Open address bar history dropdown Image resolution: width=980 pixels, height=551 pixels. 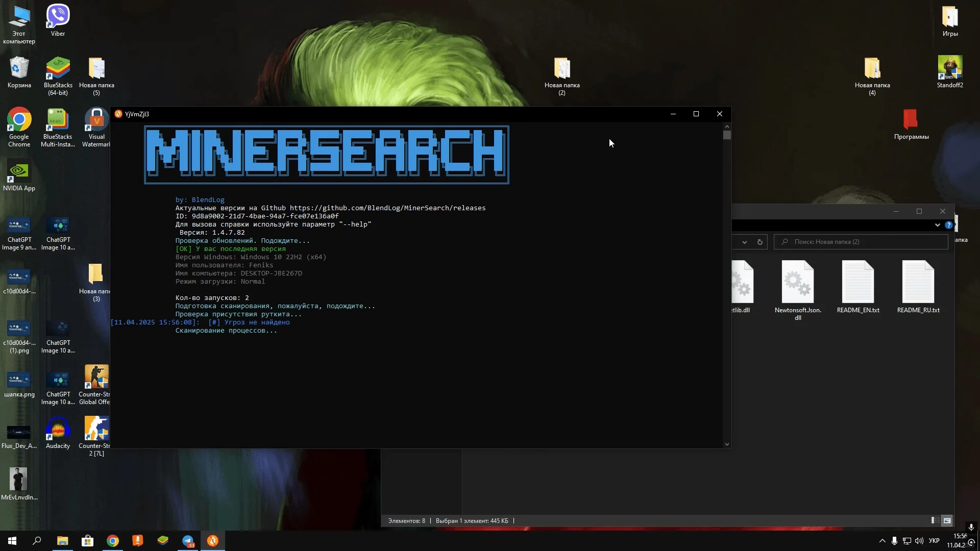coord(745,242)
